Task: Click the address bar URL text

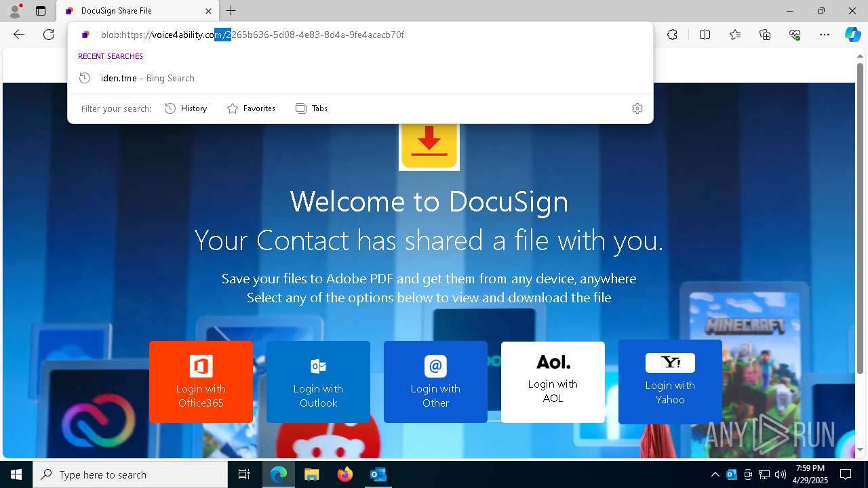Action: (x=252, y=35)
